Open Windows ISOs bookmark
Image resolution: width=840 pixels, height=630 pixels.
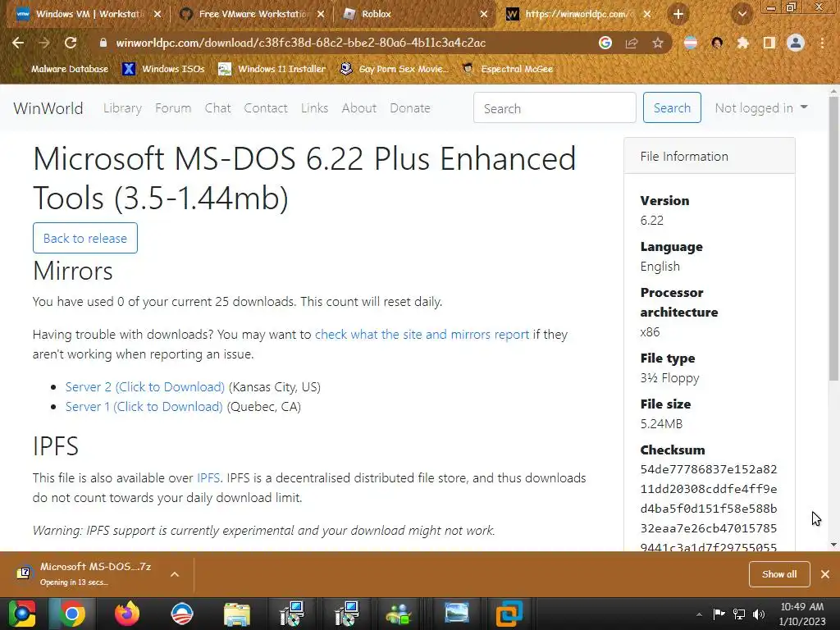click(x=164, y=69)
